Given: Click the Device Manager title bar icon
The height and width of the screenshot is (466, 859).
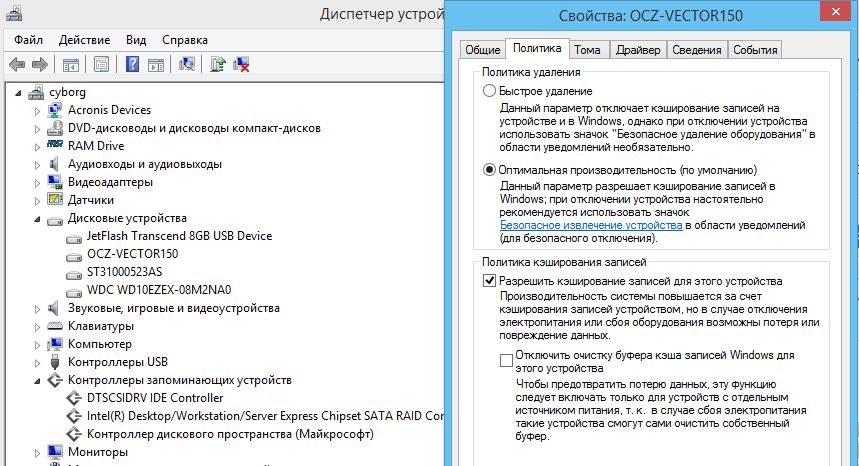Looking at the screenshot, I should 14,14.
